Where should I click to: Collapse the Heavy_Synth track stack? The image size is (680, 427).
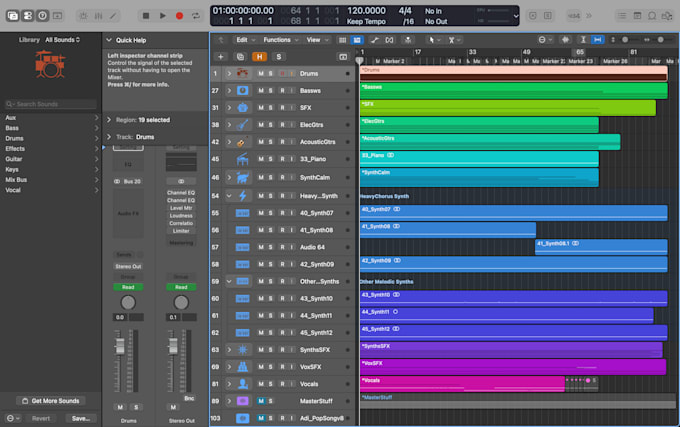click(229, 196)
